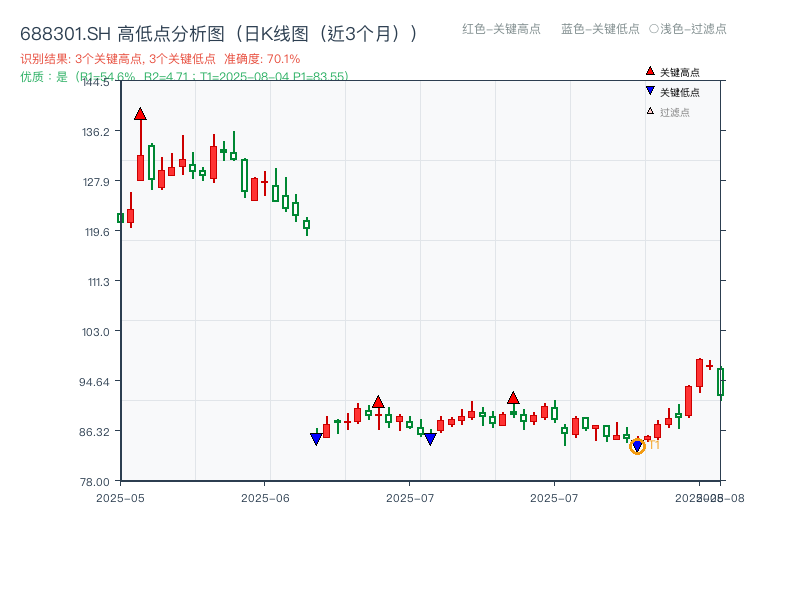Click the tall red candle near 94.64 level
The image size is (800, 600).
[698, 375]
